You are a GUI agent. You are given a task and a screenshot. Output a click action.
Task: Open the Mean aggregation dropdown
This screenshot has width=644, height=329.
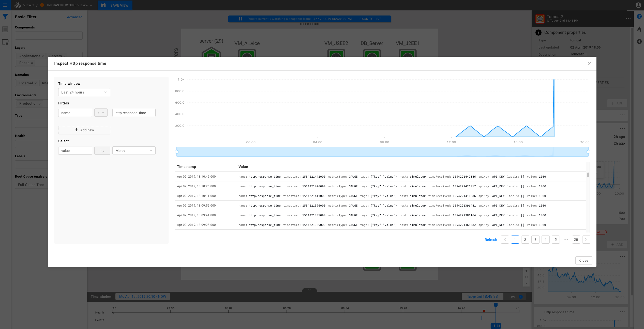tap(134, 151)
